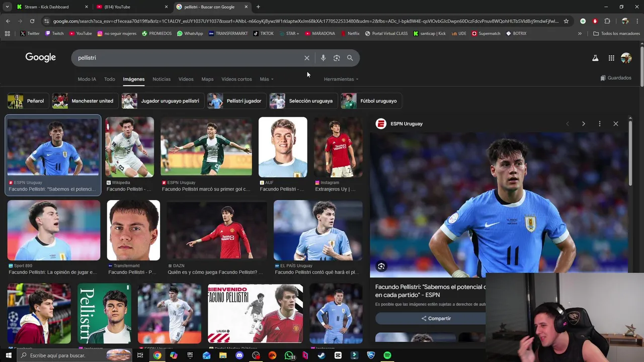Expand hidden bookmarks chevron
644x362 pixels.
(x=580, y=33)
